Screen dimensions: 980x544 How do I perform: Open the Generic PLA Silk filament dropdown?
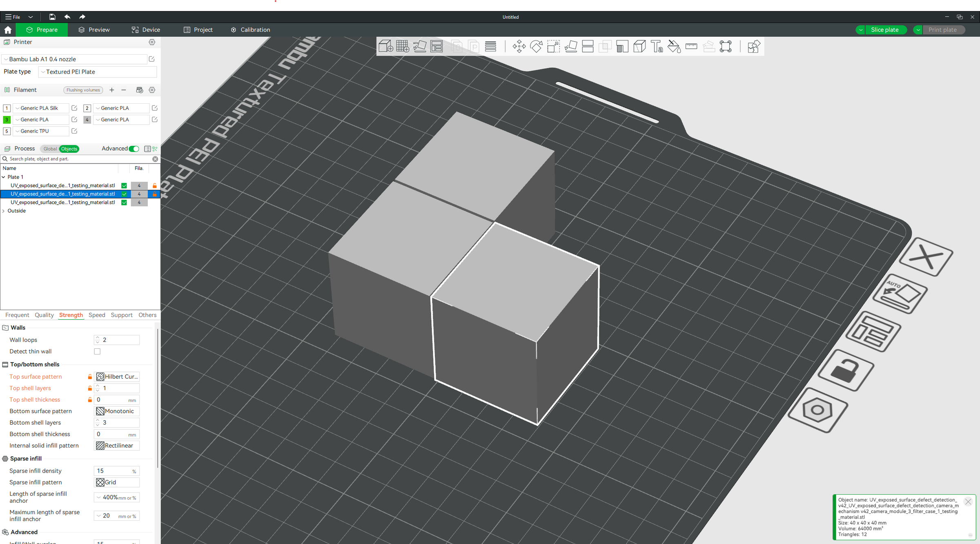(x=41, y=108)
